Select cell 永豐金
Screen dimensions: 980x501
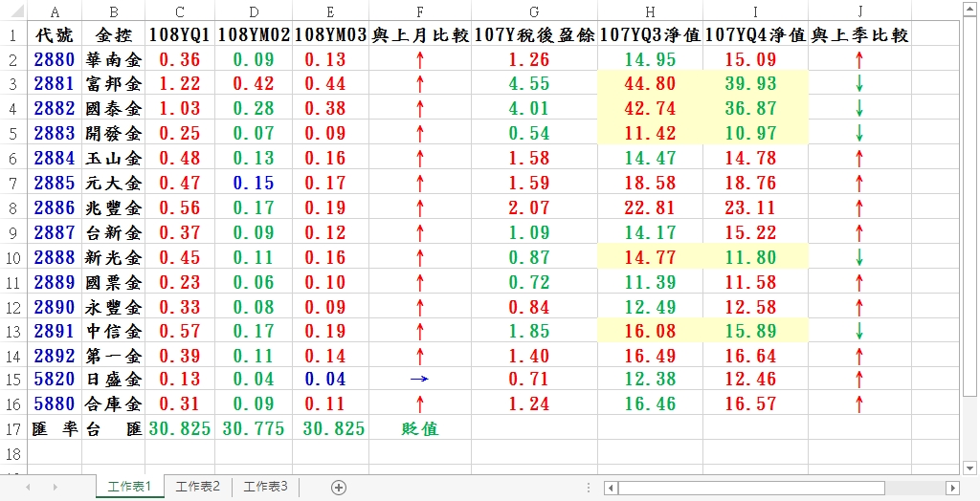[114, 306]
